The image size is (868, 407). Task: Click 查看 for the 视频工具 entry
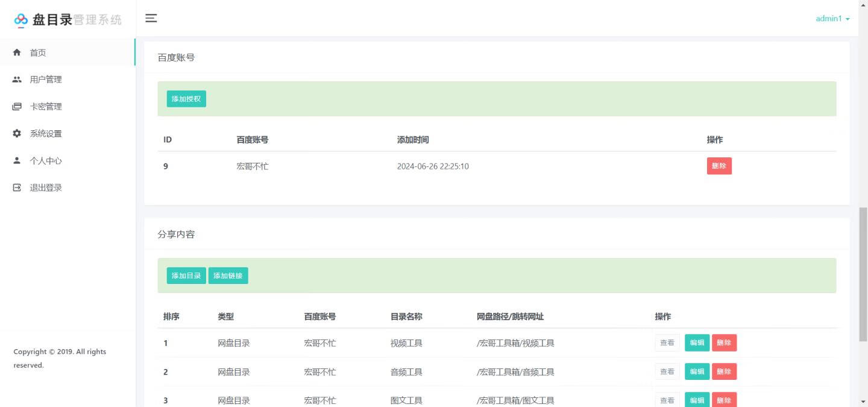(667, 342)
